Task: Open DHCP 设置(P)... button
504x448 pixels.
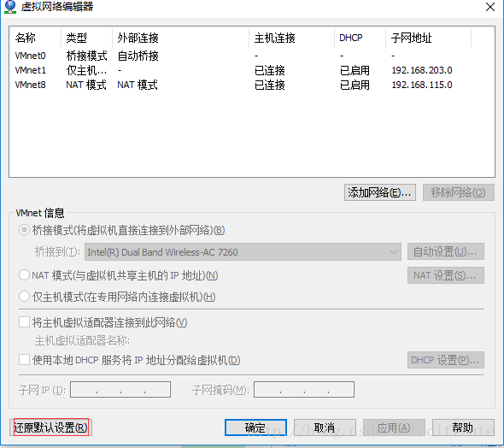Action: [446, 360]
